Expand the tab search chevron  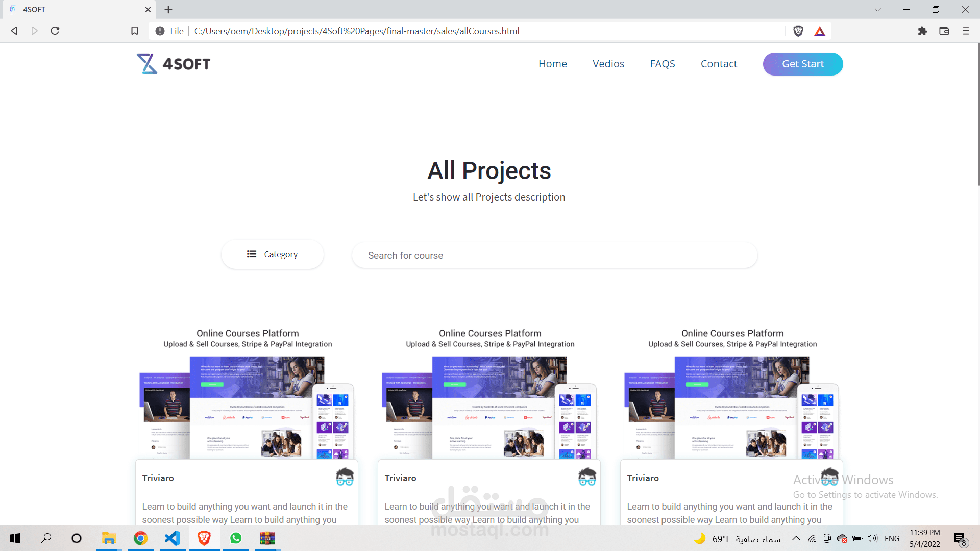pyautogui.click(x=877, y=9)
